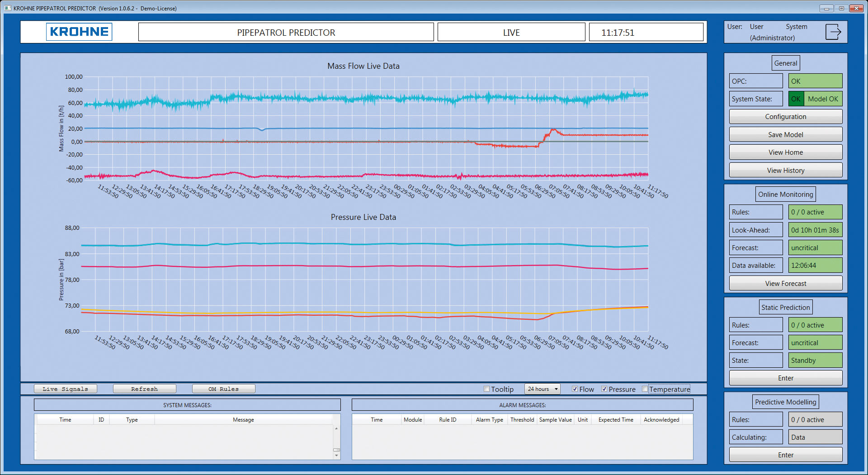The width and height of the screenshot is (868, 475).
Task: Uncheck the Flow checkbox
Action: tap(575, 389)
